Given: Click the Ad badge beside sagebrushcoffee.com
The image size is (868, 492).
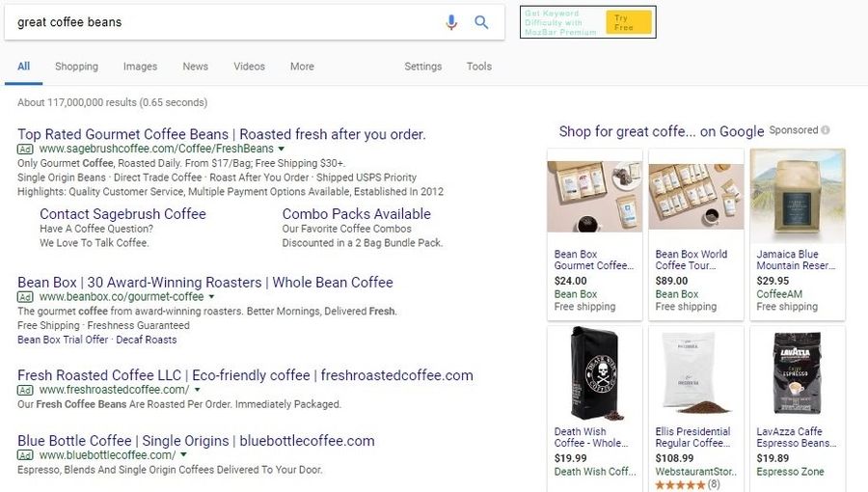Looking at the screenshot, I should [25, 149].
